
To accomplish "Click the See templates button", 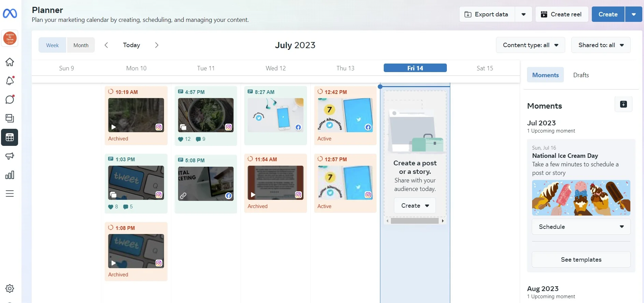I will point(581,260).
